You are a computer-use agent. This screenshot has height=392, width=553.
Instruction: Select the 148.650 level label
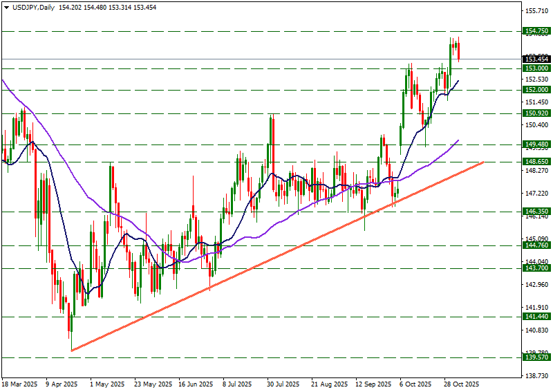[536, 162]
